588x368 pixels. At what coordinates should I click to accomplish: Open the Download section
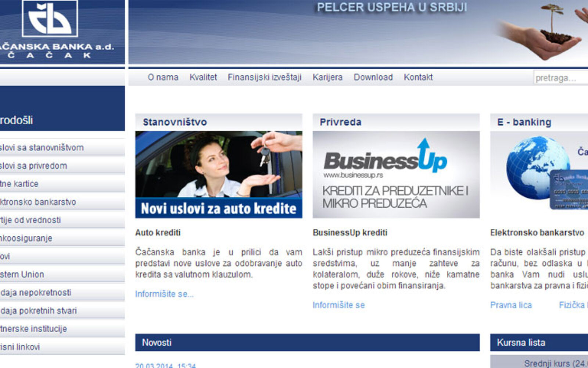pyautogui.click(x=373, y=77)
